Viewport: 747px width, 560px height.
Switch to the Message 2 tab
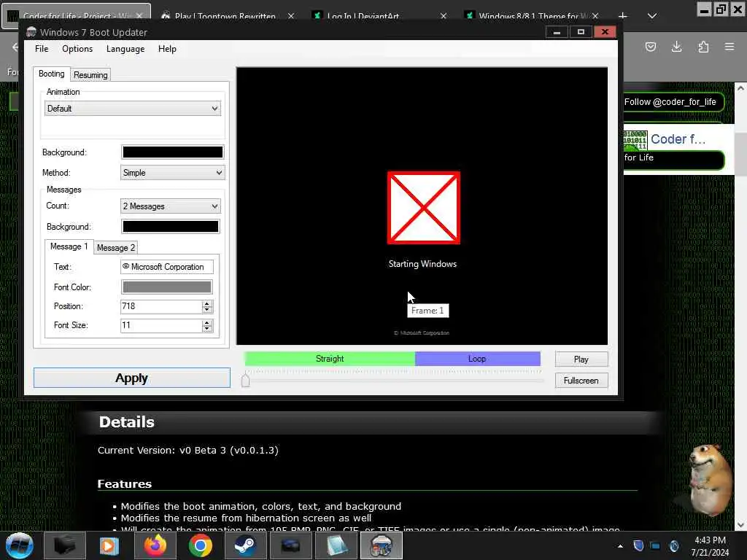(x=116, y=248)
